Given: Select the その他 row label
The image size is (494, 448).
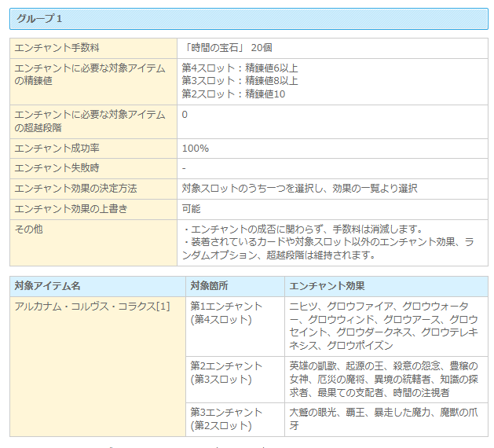Looking at the screenshot, I should coord(31,229).
